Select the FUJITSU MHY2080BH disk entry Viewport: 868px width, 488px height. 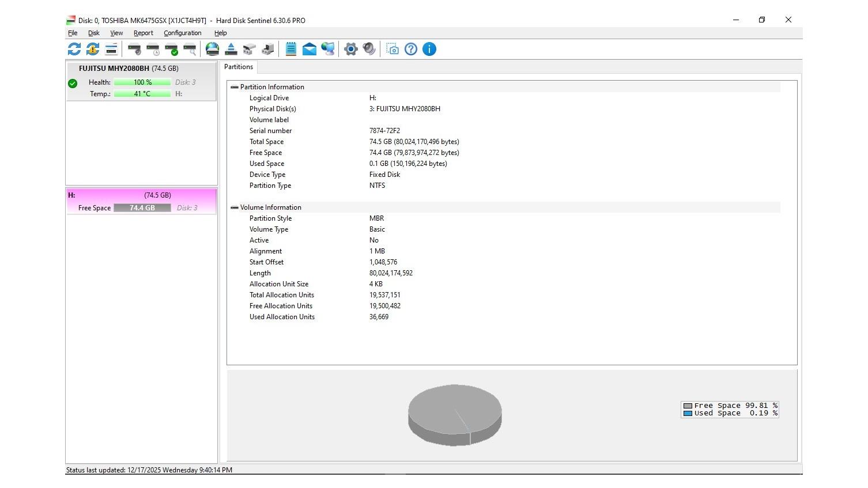coord(128,69)
